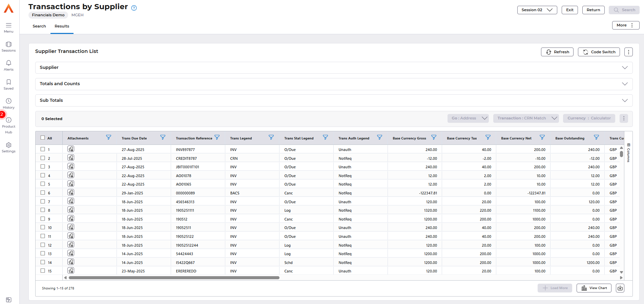The height and width of the screenshot is (304, 644).
Task: Tick the All rows checkbox
Action: click(x=43, y=138)
